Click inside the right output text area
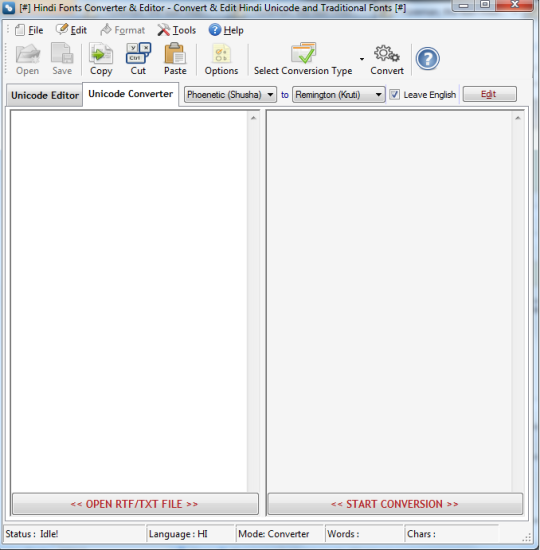This screenshot has height=550, width=540. 389,302
